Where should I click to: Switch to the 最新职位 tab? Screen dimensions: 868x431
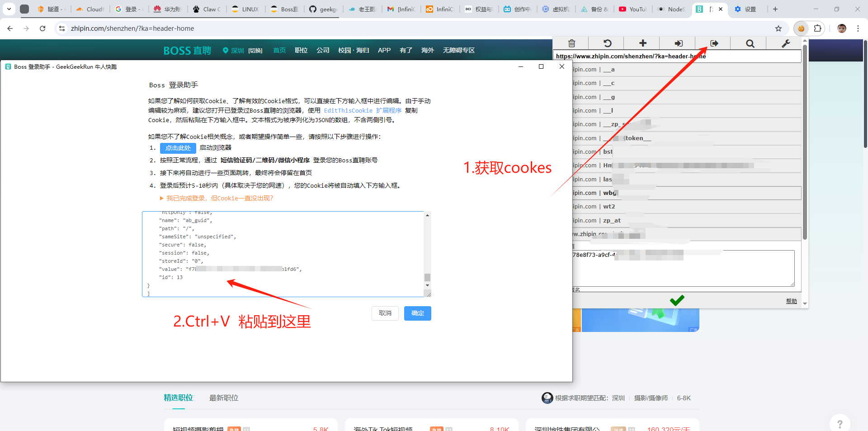(223, 398)
